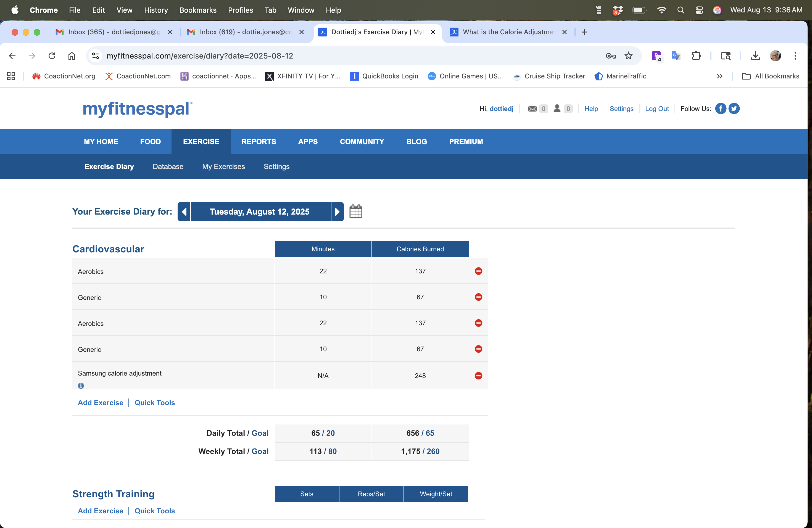Open Quick Tools under Cardiovascular

tap(155, 402)
